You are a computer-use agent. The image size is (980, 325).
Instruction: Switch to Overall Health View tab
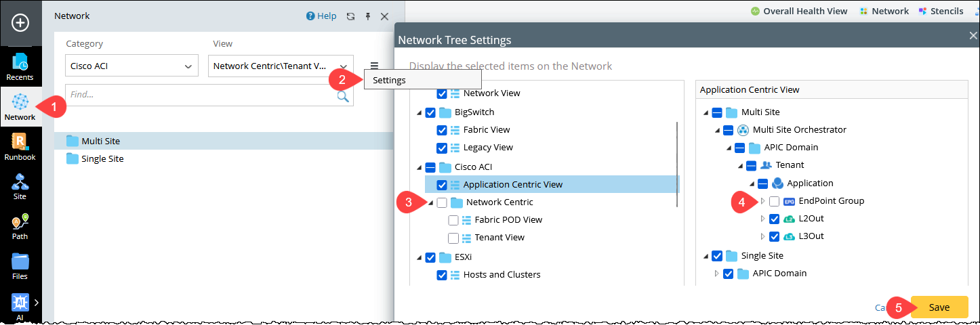(798, 11)
